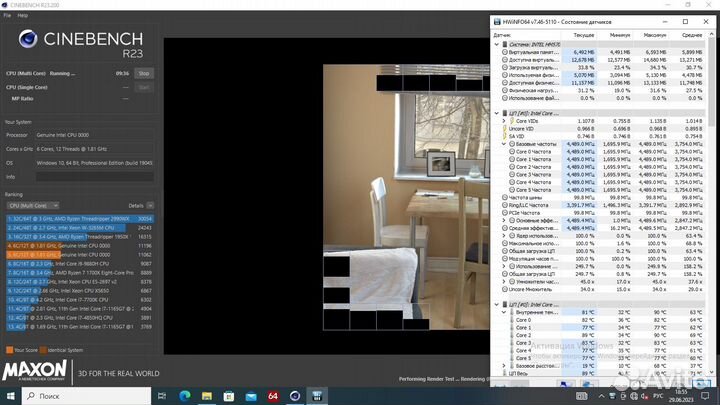Select ranking row AMD Ryzen 7 1700X
720x405 pixels.
(x=80, y=273)
